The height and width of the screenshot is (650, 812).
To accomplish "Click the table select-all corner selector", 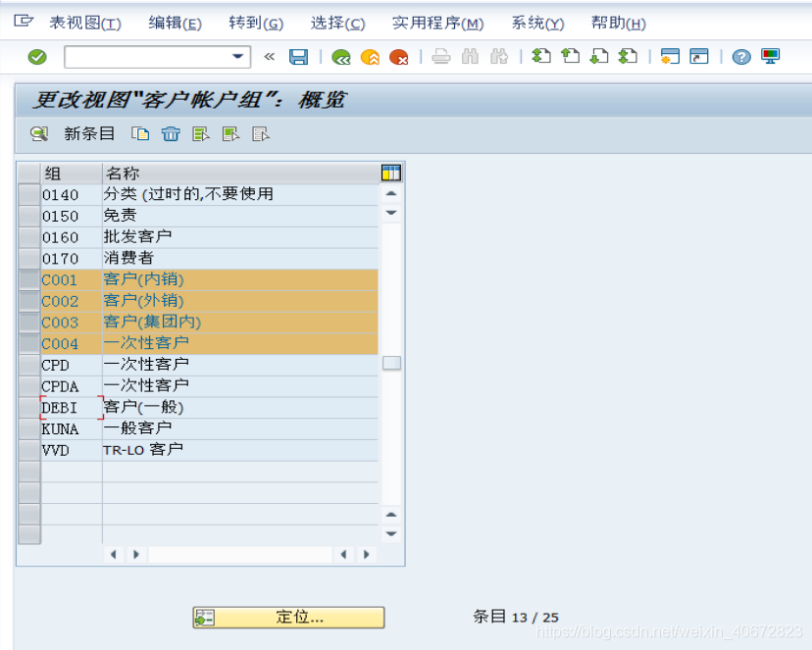I will tap(29, 173).
